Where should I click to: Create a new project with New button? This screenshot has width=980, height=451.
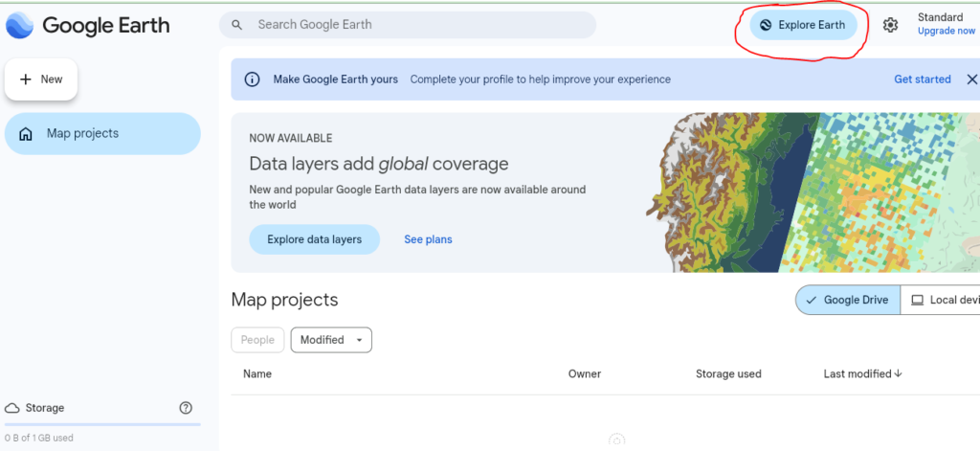click(x=41, y=79)
